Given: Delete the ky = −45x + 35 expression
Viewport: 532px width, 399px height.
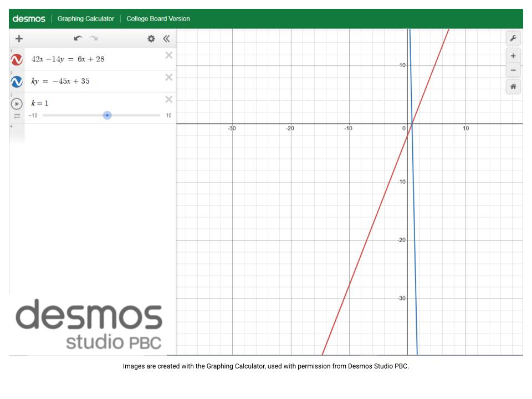Looking at the screenshot, I should (168, 78).
